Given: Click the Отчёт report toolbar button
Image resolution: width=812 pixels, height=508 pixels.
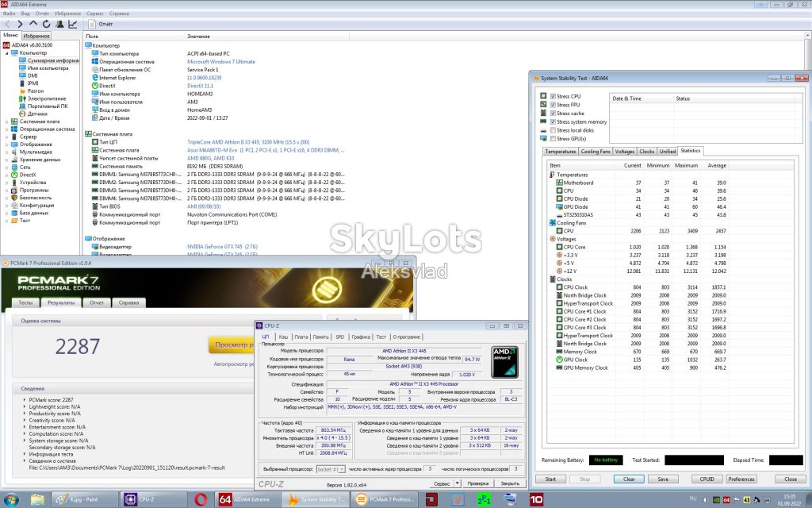Looking at the screenshot, I should tap(101, 24).
